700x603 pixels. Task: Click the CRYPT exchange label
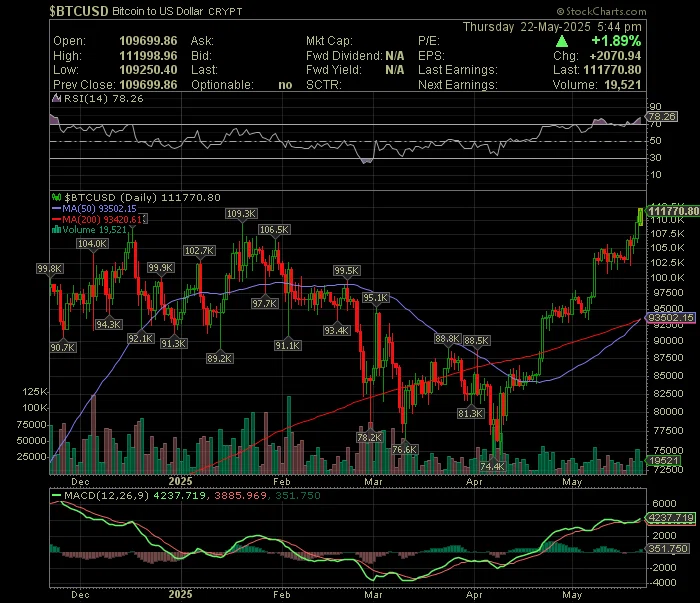pyautogui.click(x=225, y=12)
